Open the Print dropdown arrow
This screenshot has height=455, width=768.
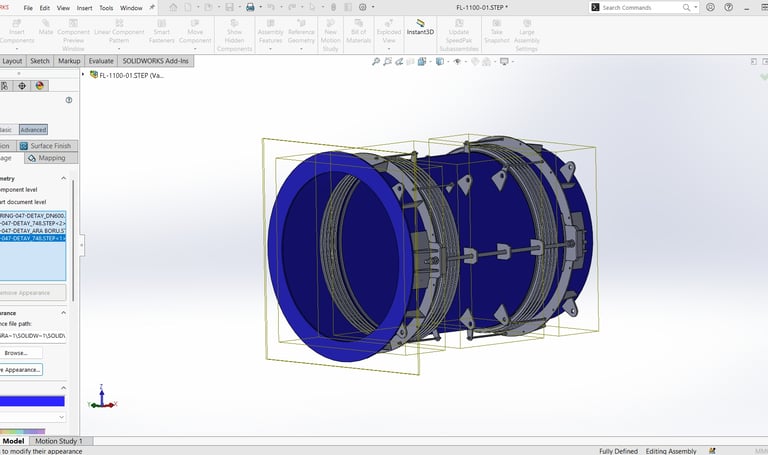tap(261, 7)
